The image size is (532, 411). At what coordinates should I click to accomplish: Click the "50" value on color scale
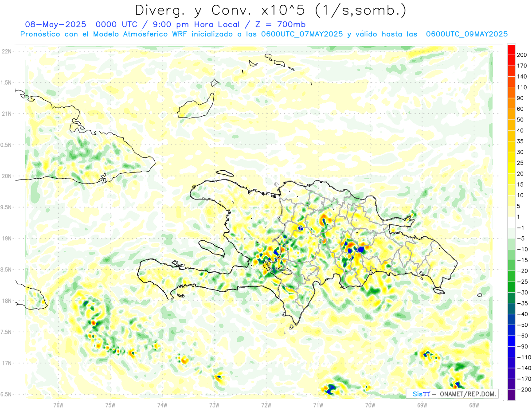520,120
